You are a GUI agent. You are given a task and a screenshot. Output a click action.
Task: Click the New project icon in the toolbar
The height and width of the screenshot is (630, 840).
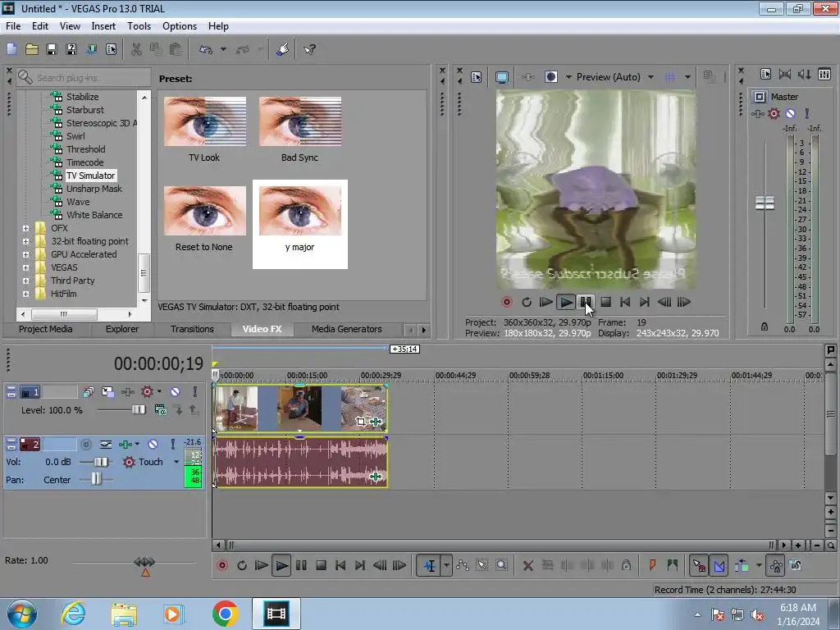point(11,49)
